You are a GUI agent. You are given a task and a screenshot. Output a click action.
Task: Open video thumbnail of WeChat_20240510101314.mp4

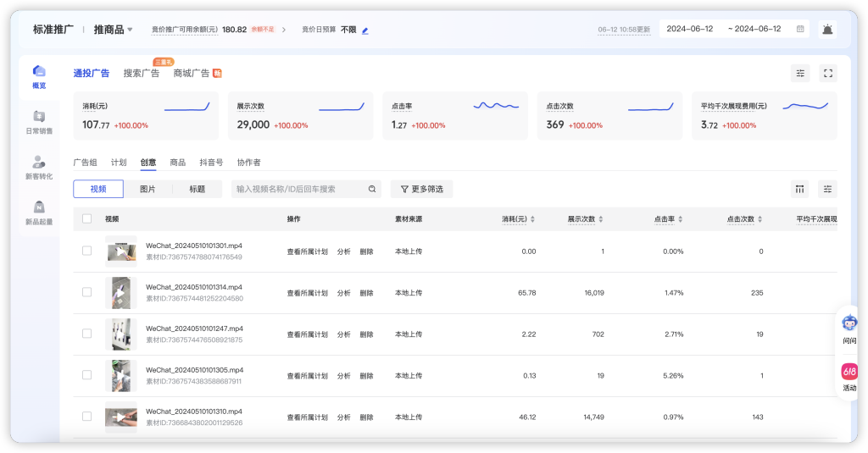(x=121, y=293)
